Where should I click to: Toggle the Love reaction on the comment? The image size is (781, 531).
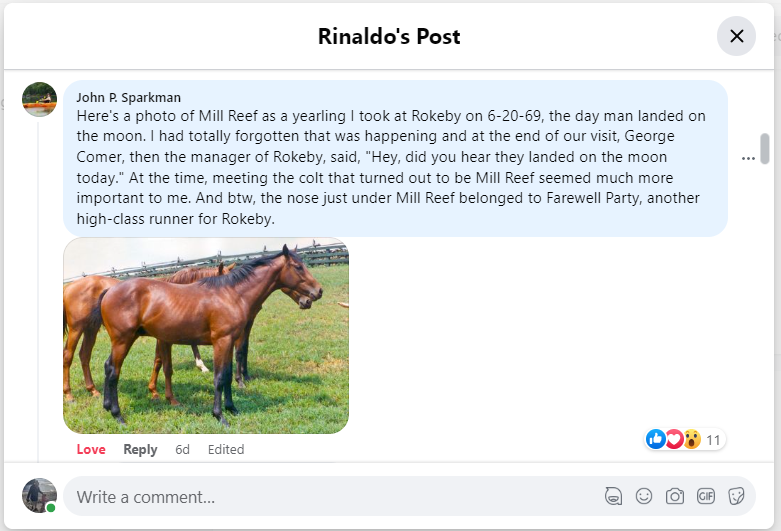point(91,449)
